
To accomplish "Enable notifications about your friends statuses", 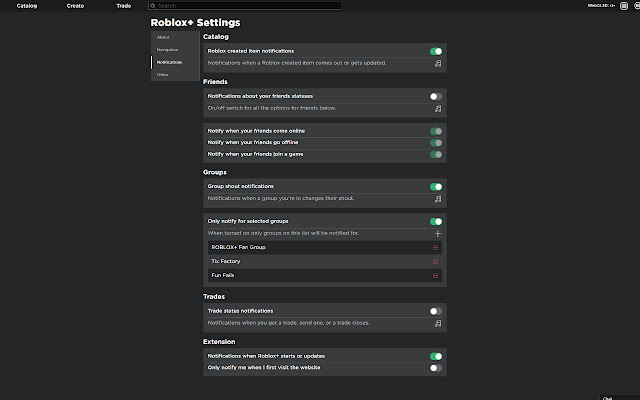I will (x=435, y=96).
